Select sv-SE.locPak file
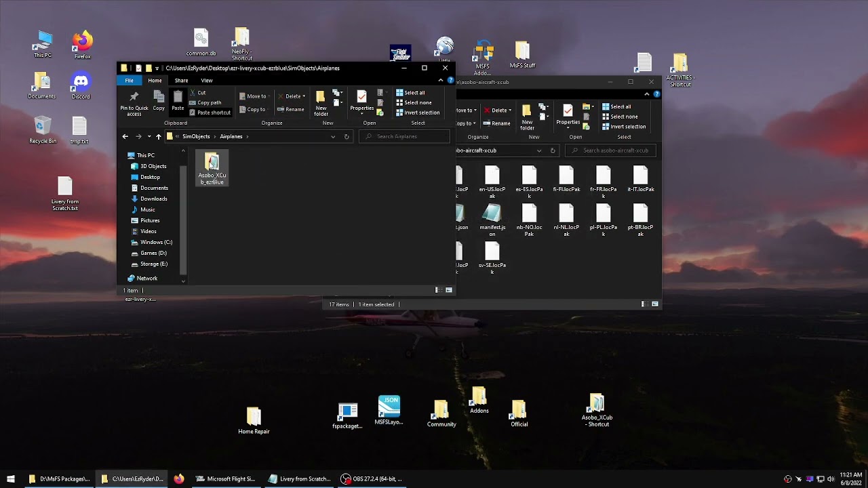Image resolution: width=868 pixels, height=488 pixels. click(x=492, y=259)
